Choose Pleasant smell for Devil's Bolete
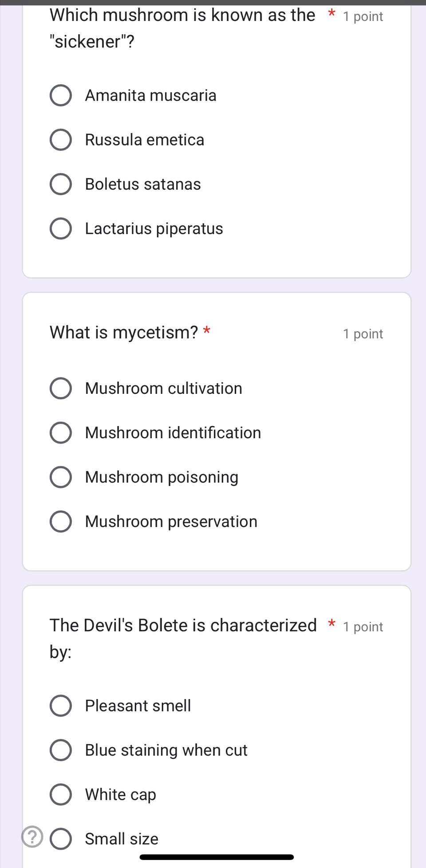426x868 pixels. 61,706
